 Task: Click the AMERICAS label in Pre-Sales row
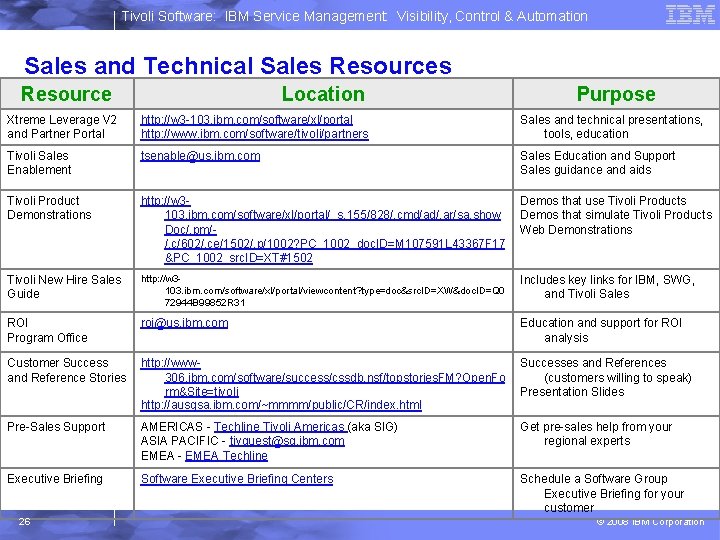pyautogui.click(x=171, y=427)
